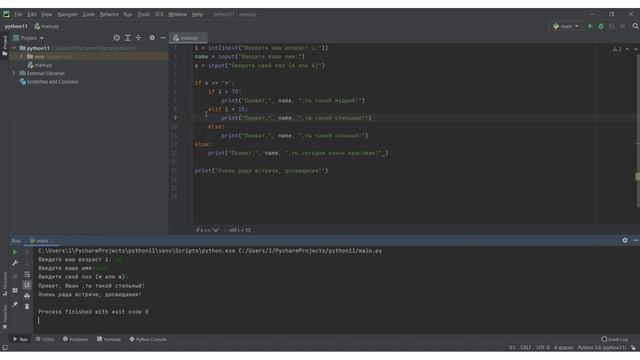The image size is (640, 360).
Task: Open the Edit menu
Action: 32,14
